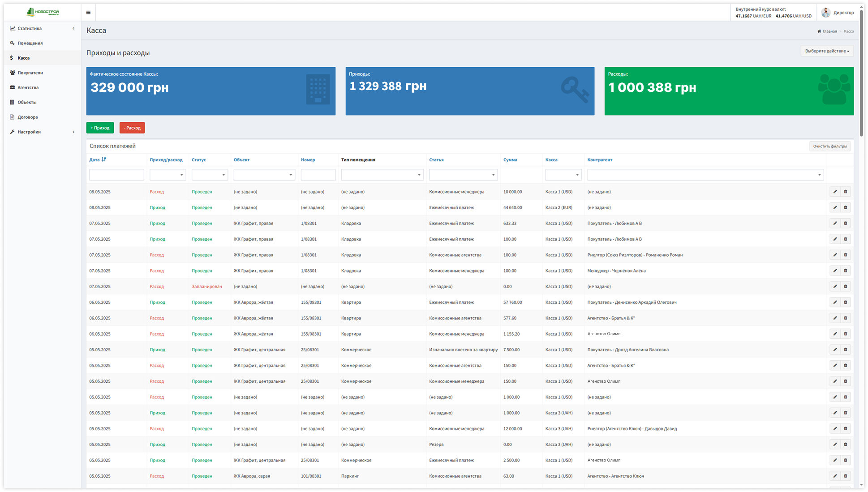The width and height of the screenshot is (868, 492).
Task: Delete the 08.05.2025 expense with trash icon
Action: 846,191
